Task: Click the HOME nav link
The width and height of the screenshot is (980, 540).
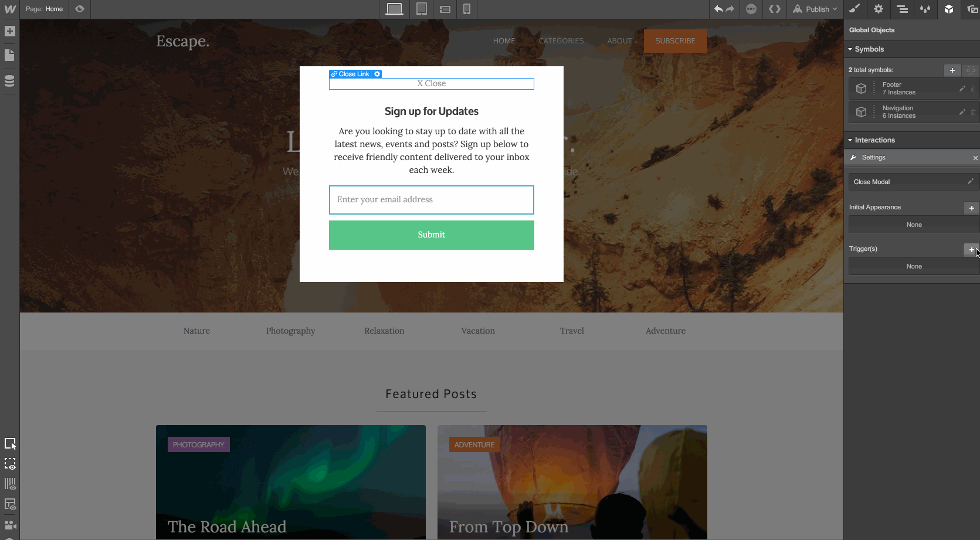Action: click(504, 41)
